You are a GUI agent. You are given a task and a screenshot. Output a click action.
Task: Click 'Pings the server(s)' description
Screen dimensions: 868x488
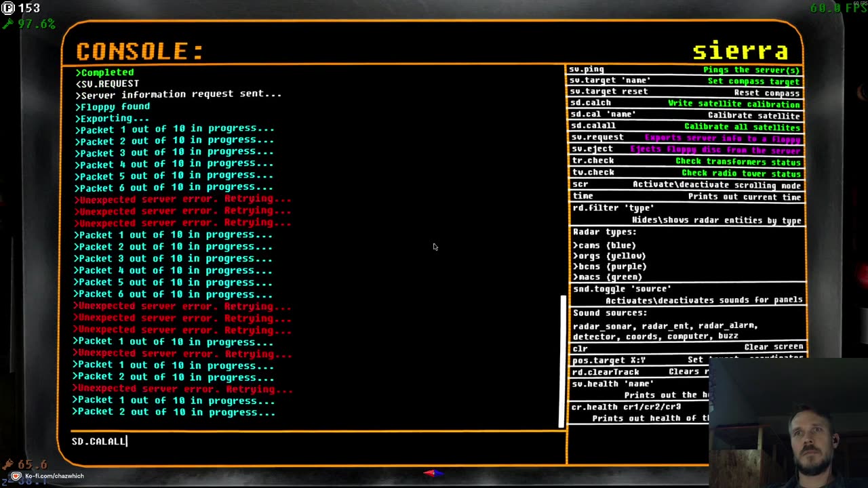click(751, 70)
